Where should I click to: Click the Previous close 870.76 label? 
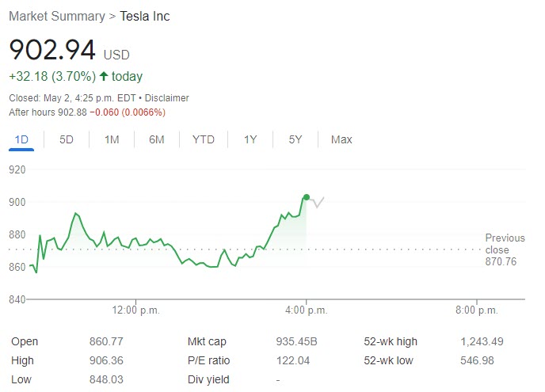(505, 249)
